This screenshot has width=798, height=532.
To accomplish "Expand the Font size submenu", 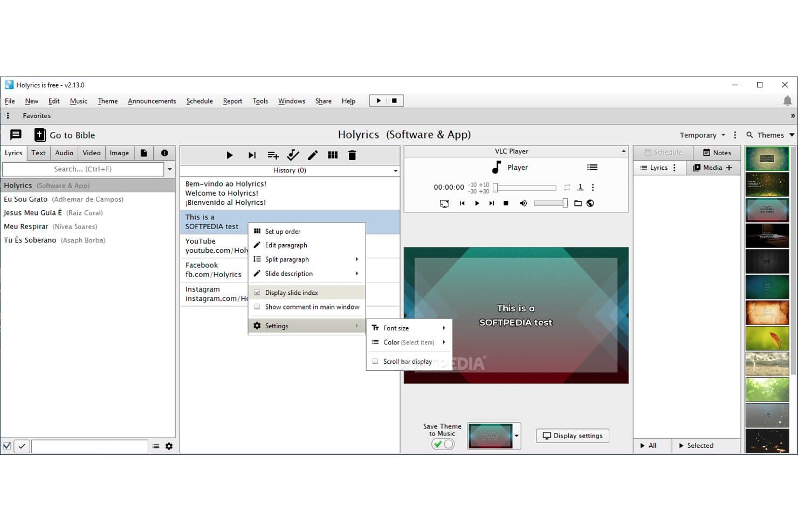I will click(x=409, y=328).
